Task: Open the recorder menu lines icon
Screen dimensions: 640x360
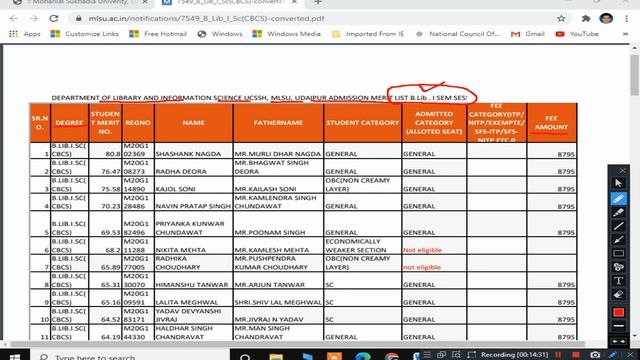Action: [427, 355]
